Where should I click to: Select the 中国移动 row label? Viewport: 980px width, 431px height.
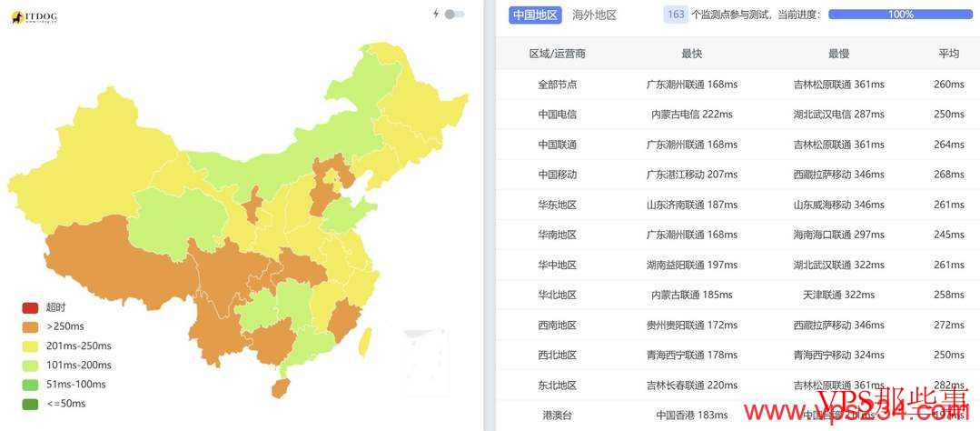(x=557, y=175)
